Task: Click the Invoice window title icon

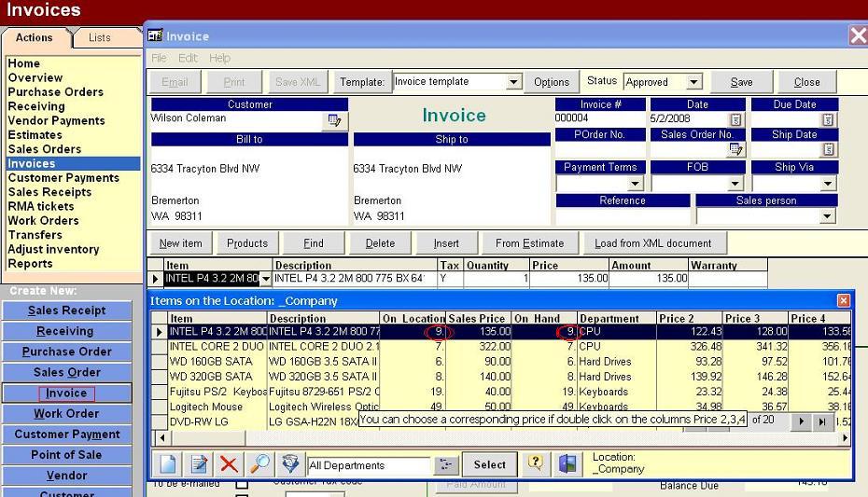Action: [x=155, y=36]
